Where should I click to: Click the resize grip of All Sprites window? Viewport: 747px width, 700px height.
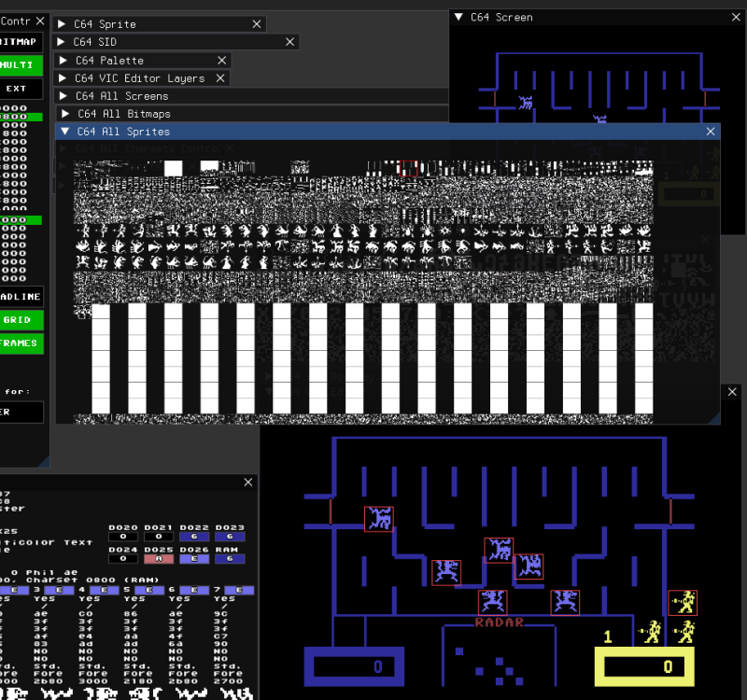[x=714, y=418]
